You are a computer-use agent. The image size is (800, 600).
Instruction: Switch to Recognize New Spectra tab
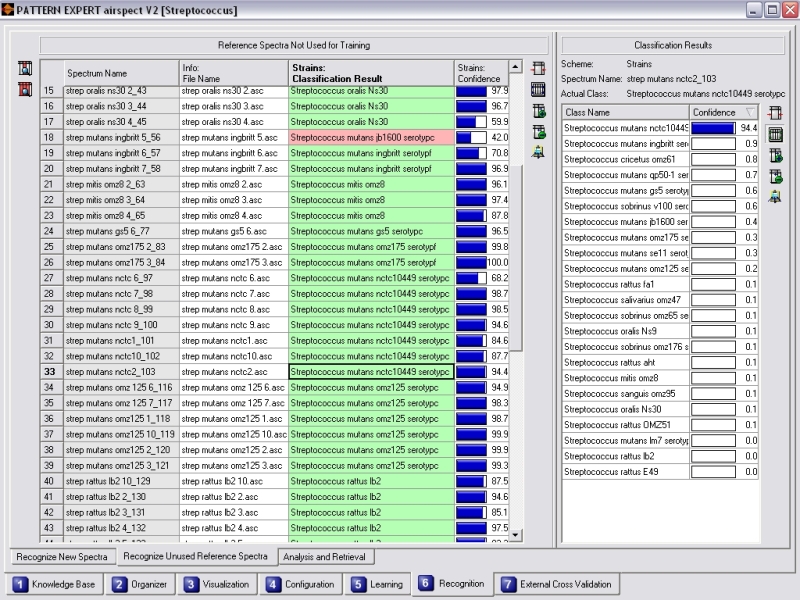coord(64,556)
